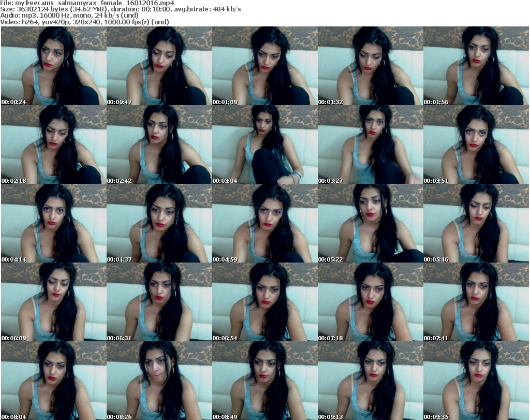This screenshot has height=420, width=530.
Task: Click the frame stamped 00:04:37
Action: (x=159, y=223)
